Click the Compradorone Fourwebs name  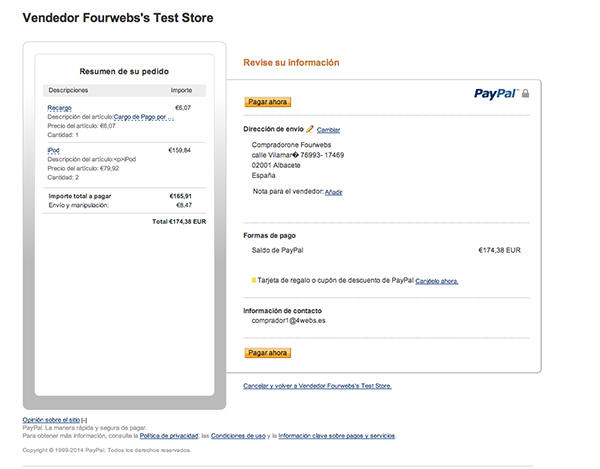[291, 145]
